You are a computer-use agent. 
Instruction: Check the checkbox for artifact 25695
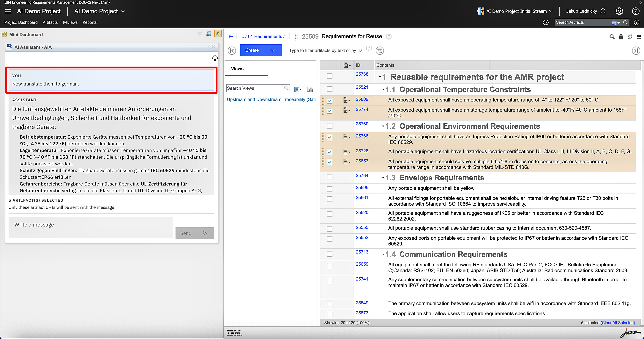click(x=329, y=189)
